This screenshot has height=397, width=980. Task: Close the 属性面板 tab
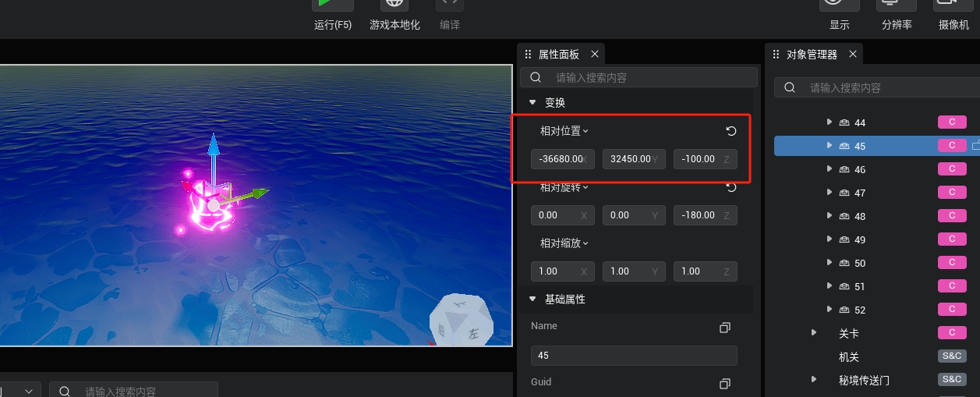pyautogui.click(x=595, y=55)
